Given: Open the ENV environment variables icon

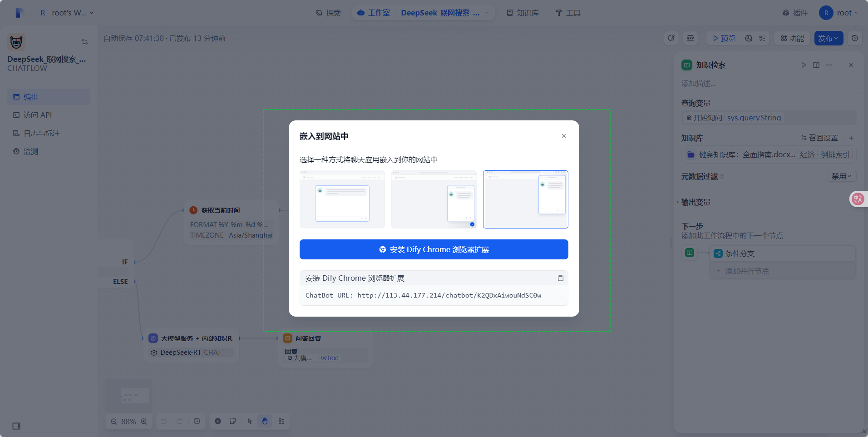Looking at the screenshot, I should (x=690, y=38).
